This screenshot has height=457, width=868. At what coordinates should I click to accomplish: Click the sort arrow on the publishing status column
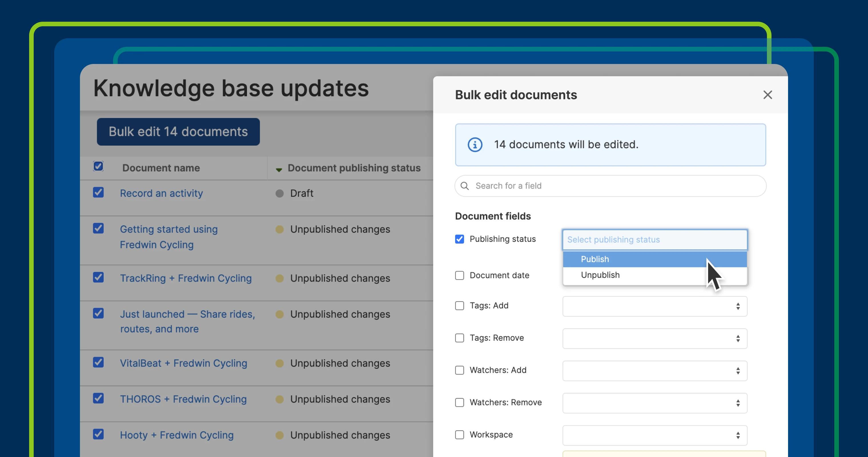279,170
